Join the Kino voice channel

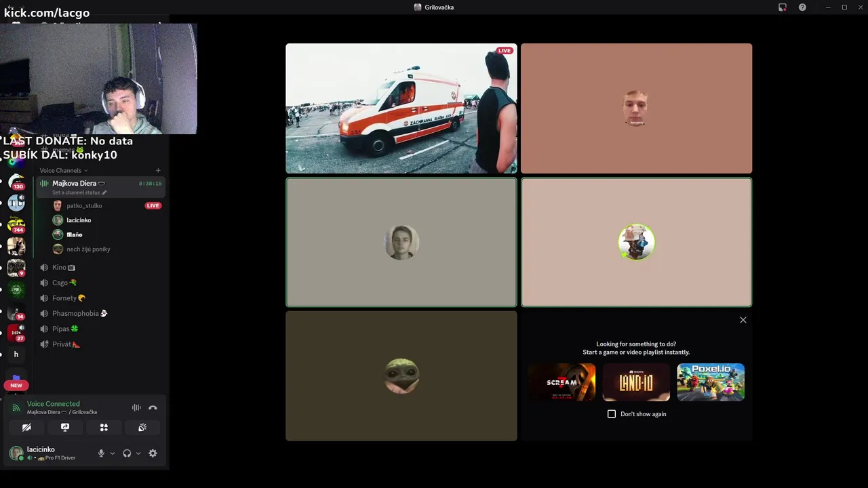[x=100, y=268]
